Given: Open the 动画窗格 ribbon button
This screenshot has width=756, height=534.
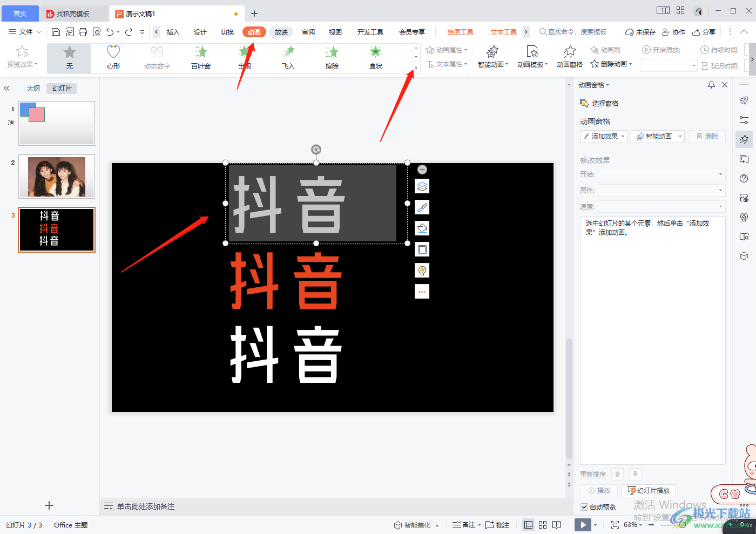Looking at the screenshot, I should [570, 57].
